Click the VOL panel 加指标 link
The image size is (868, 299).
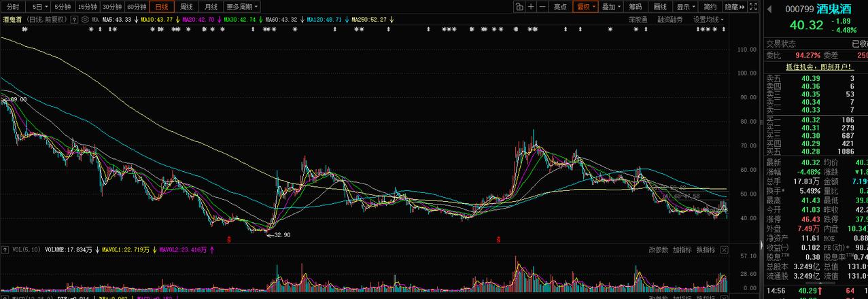click(x=682, y=250)
